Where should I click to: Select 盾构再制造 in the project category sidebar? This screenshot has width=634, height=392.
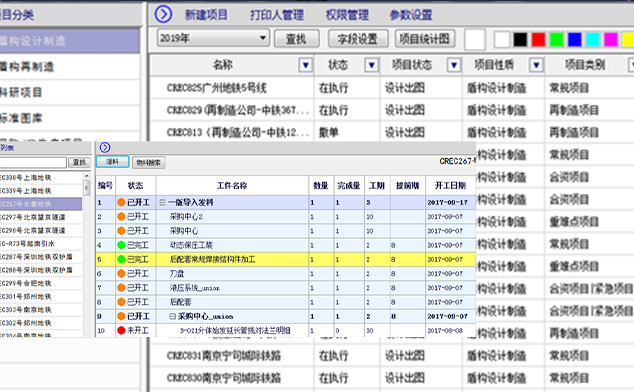[x=70, y=67]
